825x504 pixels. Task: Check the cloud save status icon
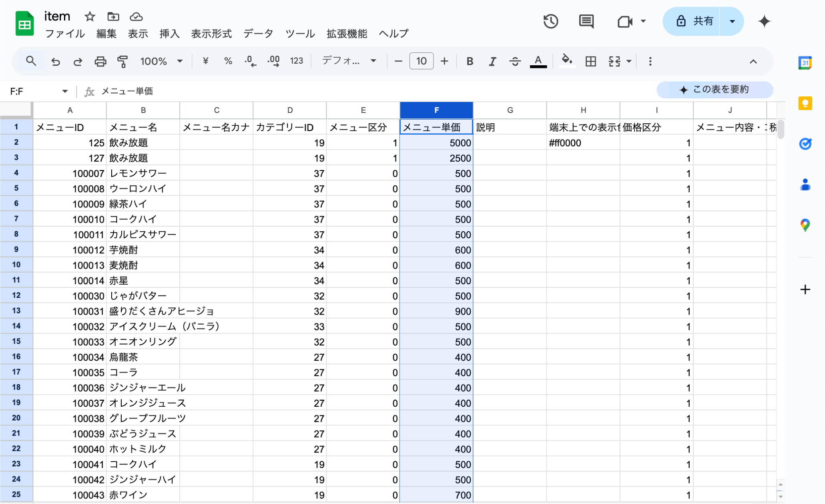(136, 16)
